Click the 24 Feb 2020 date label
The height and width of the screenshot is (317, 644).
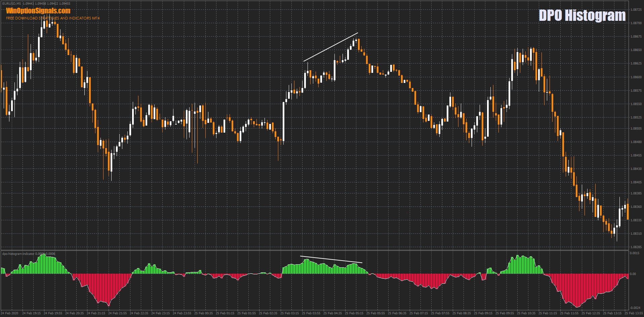[x=9, y=313]
